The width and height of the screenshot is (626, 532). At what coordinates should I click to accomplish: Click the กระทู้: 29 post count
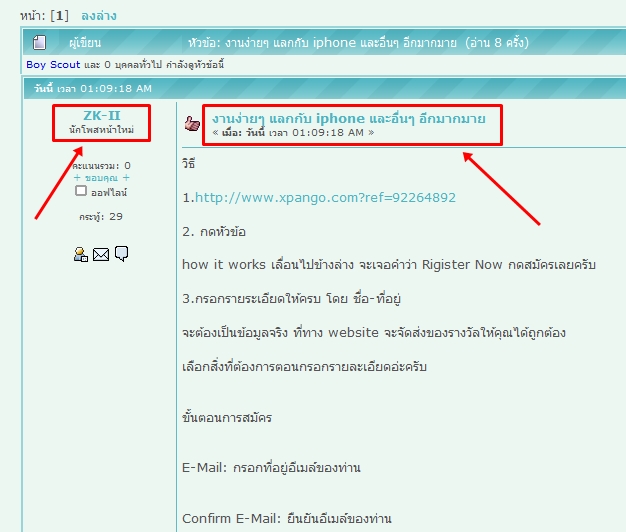point(101,217)
